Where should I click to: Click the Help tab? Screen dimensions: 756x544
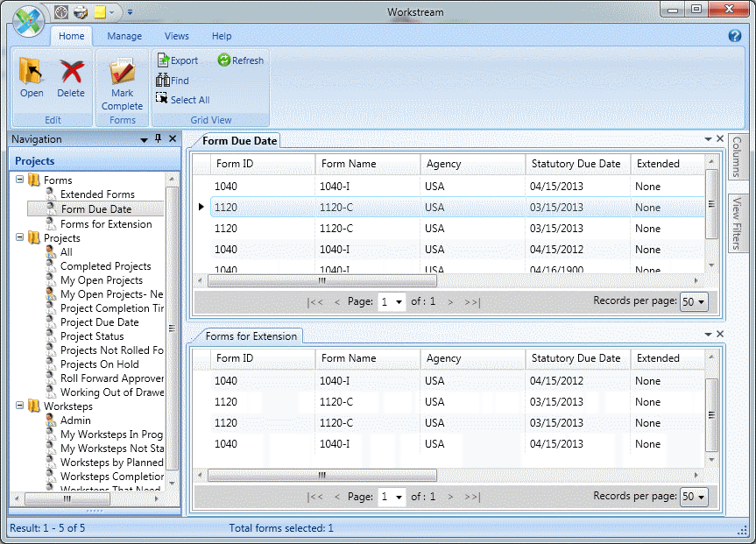point(221,36)
